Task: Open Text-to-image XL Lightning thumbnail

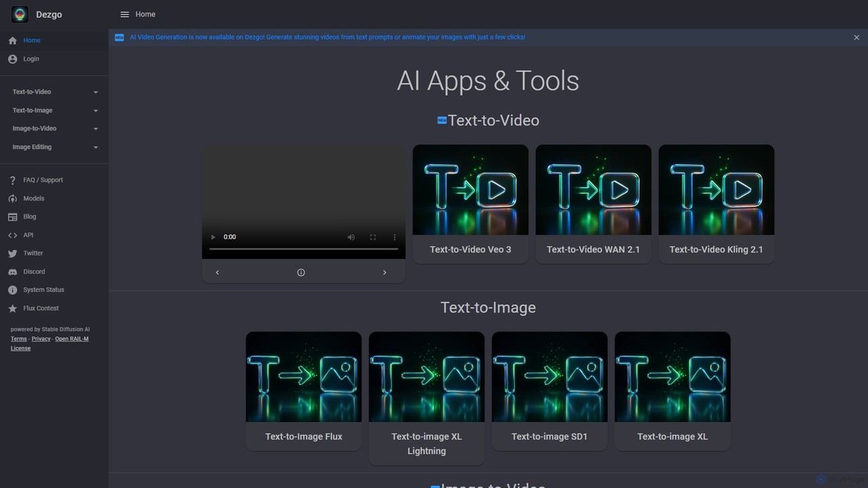Action: pos(427,377)
